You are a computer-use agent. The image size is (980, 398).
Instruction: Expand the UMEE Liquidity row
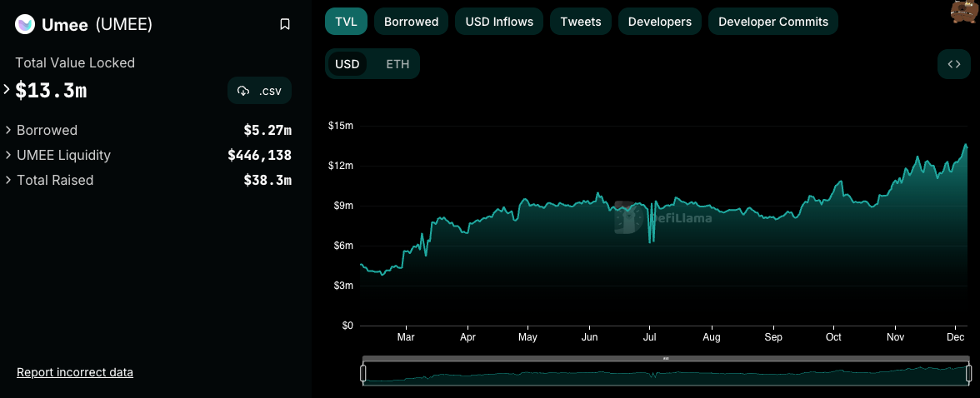pyautogui.click(x=8, y=155)
